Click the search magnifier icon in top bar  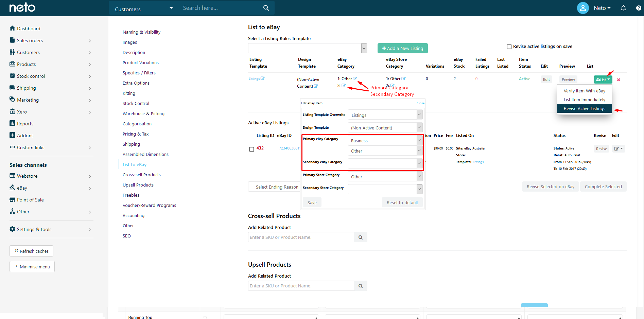pyautogui.click(x=266, y=8)
